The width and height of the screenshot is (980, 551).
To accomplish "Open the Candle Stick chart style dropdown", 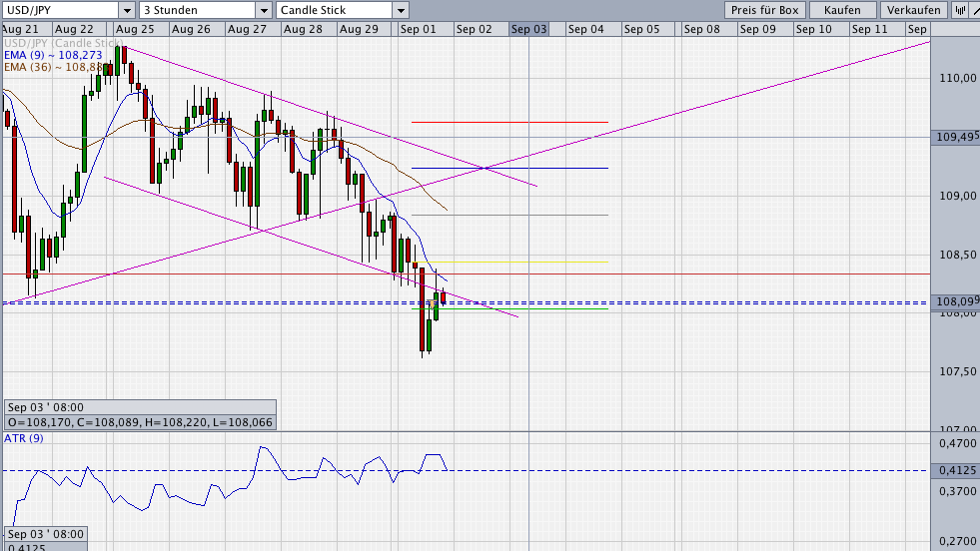I will point(342,10).
